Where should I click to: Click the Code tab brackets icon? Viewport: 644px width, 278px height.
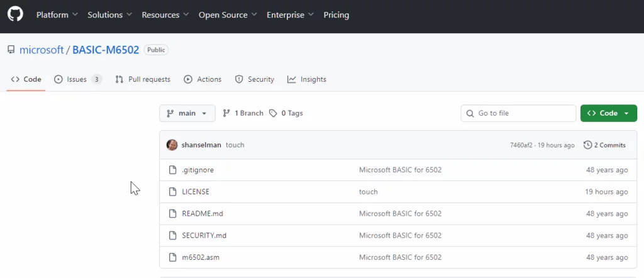pyautogui.click(x=15, y=79)
